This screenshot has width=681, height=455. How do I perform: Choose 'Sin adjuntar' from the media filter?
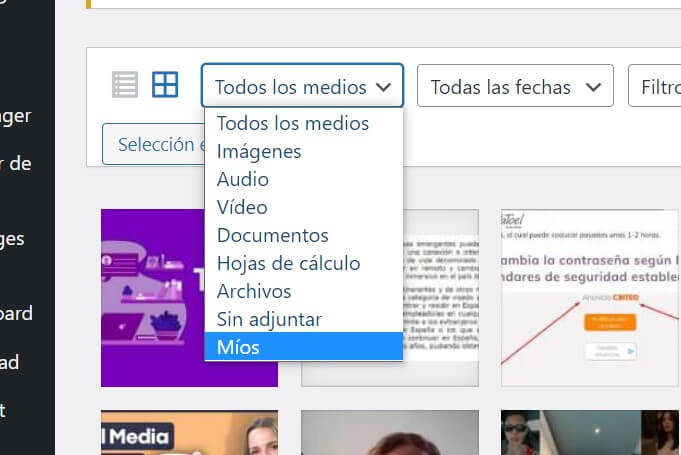pyautogui.click(x=304, y=319)
